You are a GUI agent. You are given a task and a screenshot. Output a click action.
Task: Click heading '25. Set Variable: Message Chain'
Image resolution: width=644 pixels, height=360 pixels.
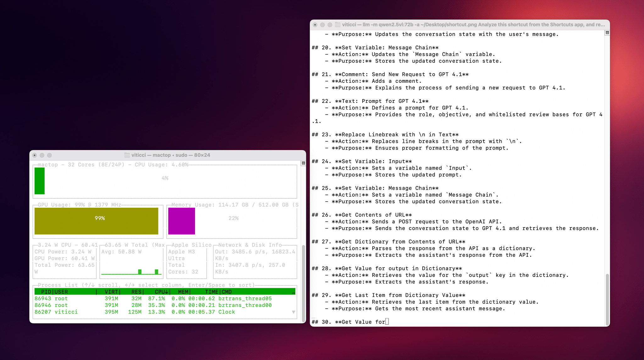(x=375, y=188)
